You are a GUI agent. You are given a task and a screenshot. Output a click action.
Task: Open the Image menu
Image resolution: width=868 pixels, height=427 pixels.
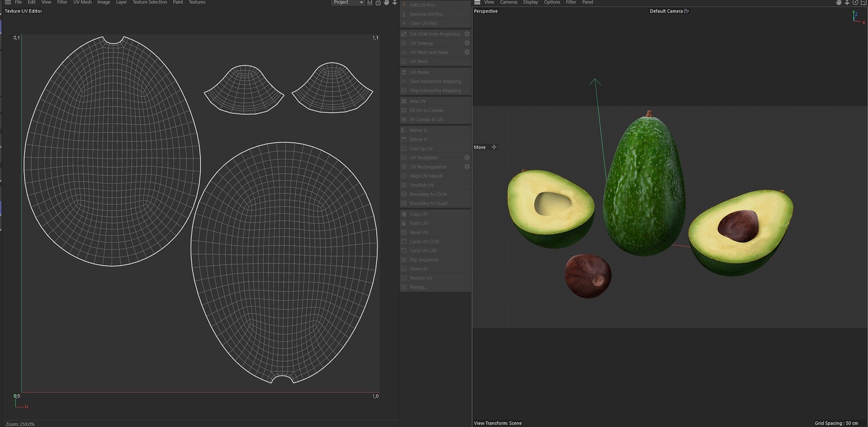click(x=104, y=2)
